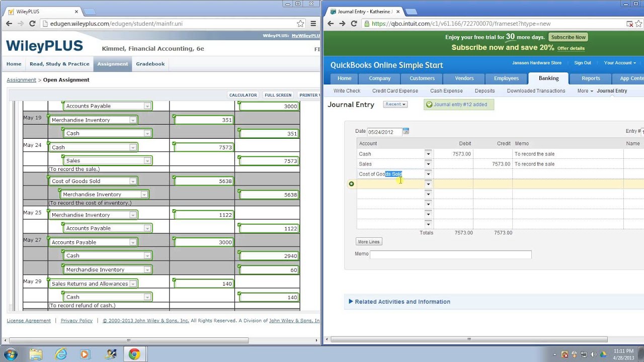
Task: Open the May 19 Merchandise Inventory account dropdown
Action: (133, 120)
